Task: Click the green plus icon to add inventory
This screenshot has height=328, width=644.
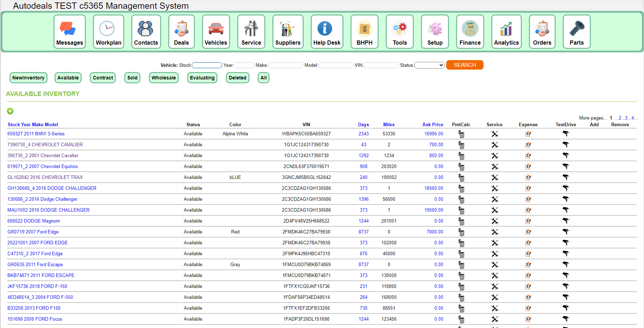Action: 10,111
